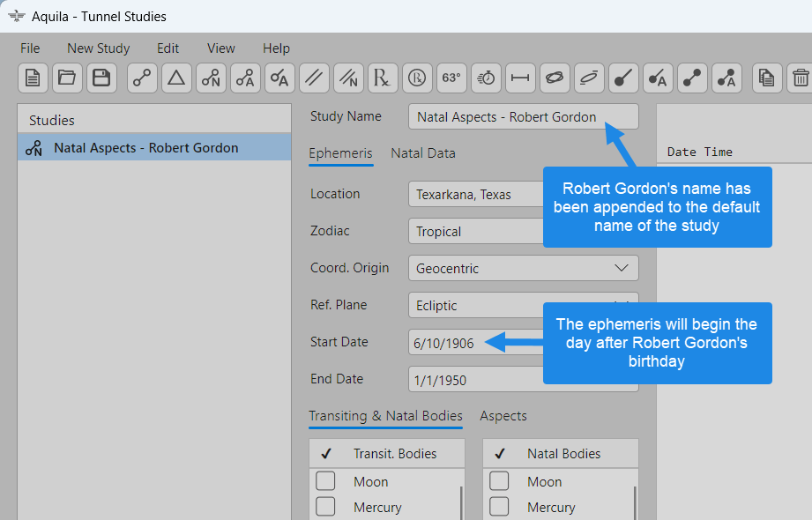The height and width of the screenshot is (520, 812).
Task: Click the circled Rx icon
Action: [x=417, y=78]
